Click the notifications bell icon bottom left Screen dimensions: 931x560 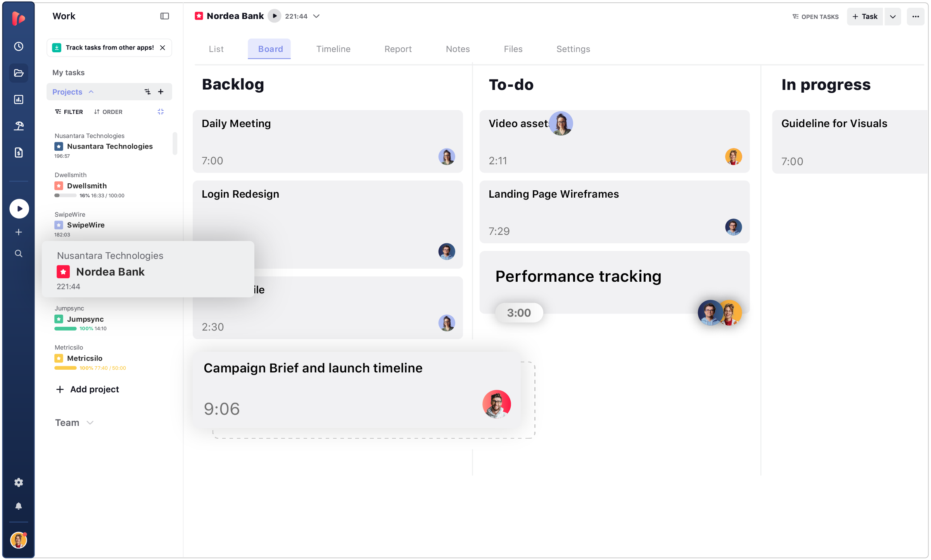(19, 506)
